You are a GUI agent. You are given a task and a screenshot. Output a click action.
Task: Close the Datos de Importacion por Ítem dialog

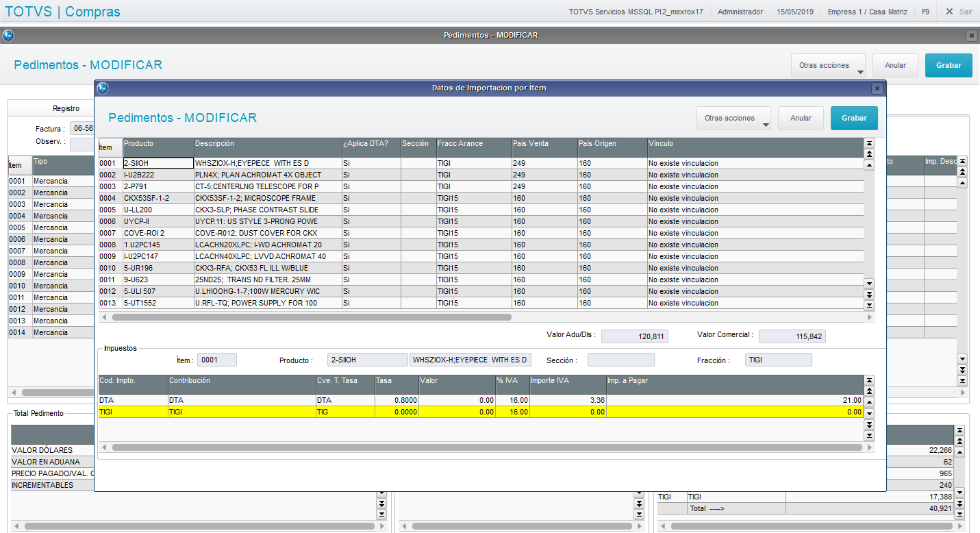(x=877, y=88)
